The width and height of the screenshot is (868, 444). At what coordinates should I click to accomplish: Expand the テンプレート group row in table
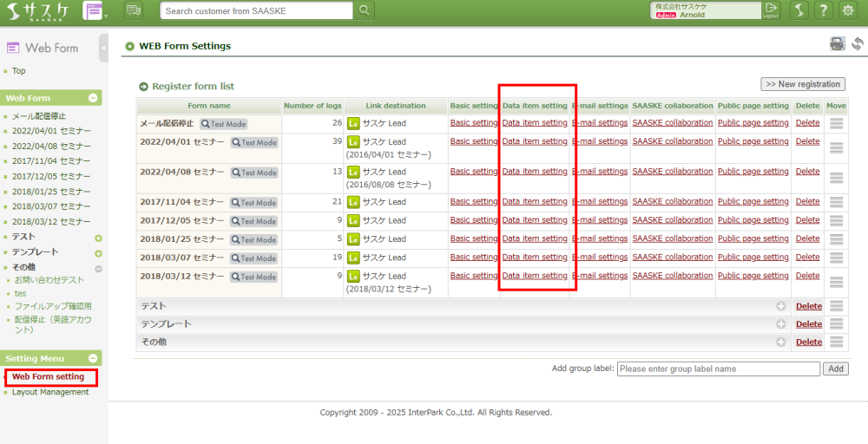click(780, 323)
